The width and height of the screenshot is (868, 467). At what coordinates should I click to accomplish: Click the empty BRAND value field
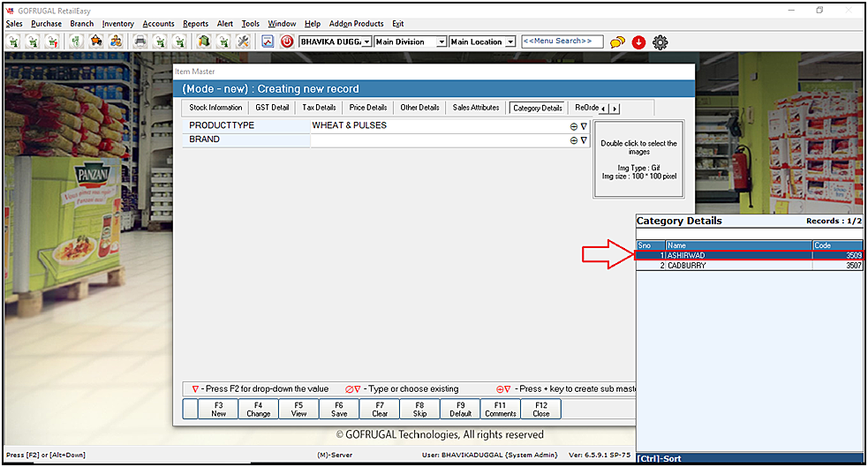point(440,140)
